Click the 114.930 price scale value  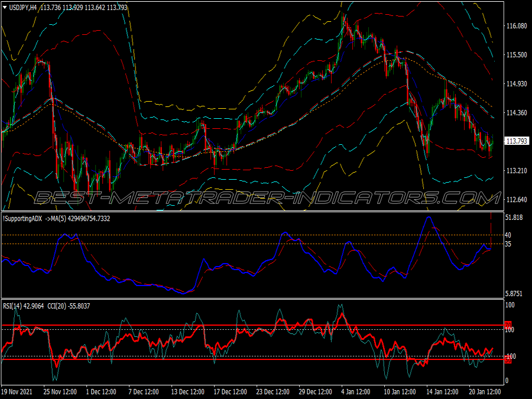click(517, 83)
